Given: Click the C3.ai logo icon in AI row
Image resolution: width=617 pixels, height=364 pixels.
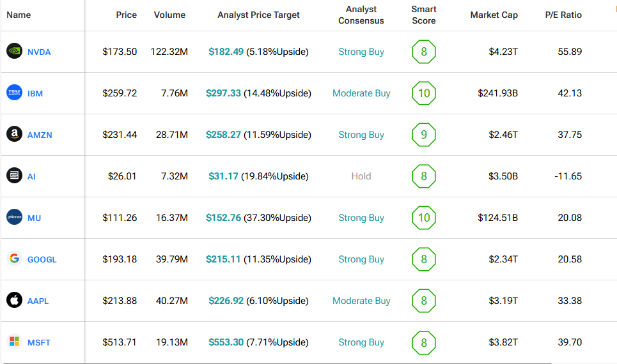Looking at the screenshot, I should tap(14, 176).
